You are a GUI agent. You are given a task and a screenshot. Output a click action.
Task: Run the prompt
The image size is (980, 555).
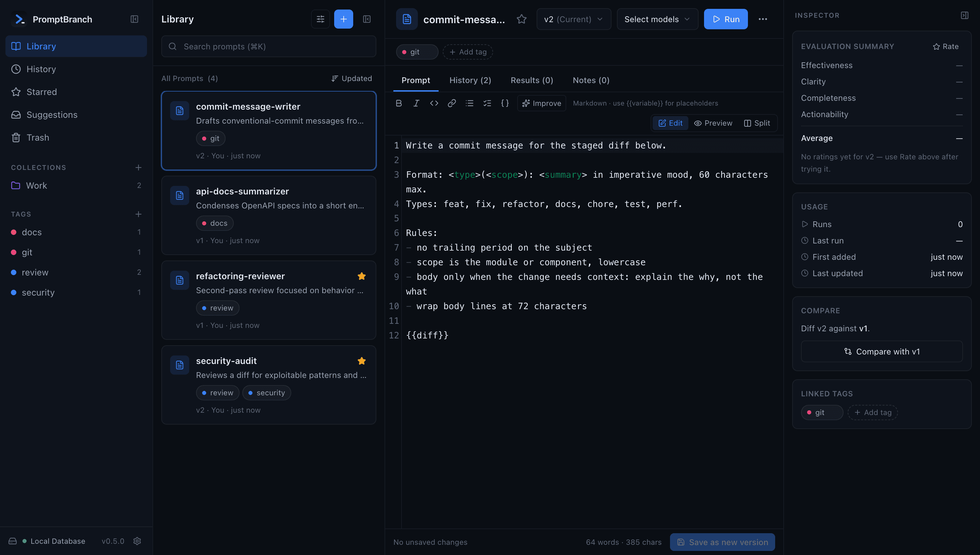pos(725,19)
